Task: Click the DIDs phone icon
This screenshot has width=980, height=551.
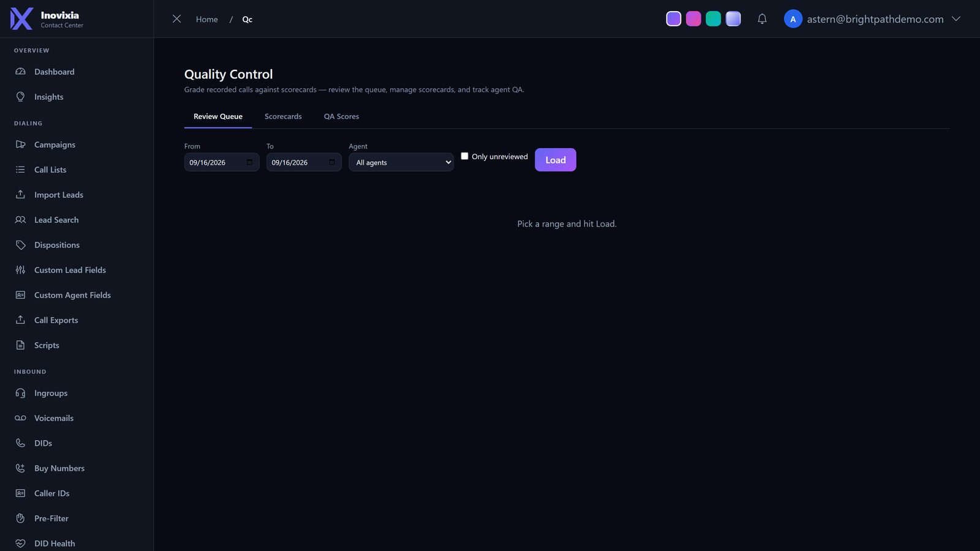Action: tap(20, 443)
